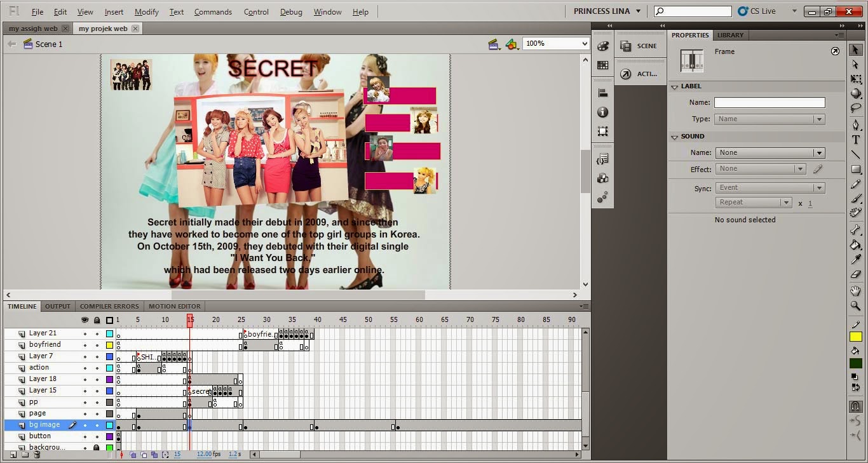This screenshot has width=868, height=463.
Task: Select the Line tool
Action: (x=856, y=154)
